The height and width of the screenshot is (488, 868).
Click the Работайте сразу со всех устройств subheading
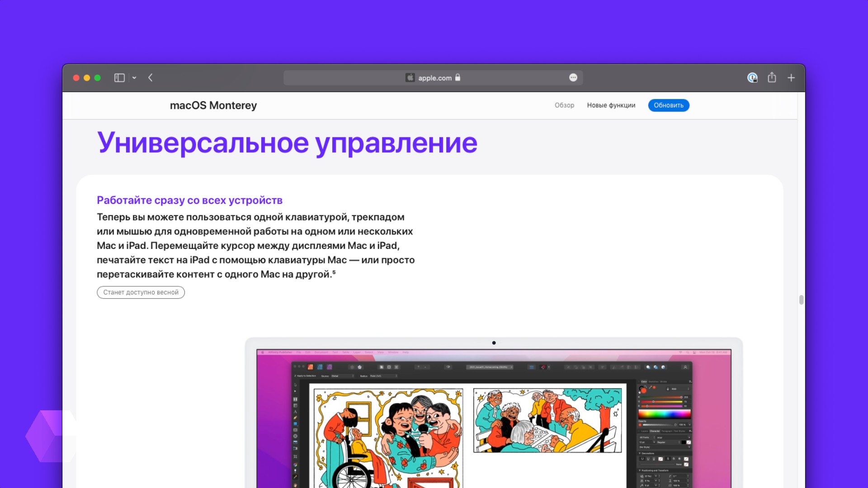click(189, 200)
